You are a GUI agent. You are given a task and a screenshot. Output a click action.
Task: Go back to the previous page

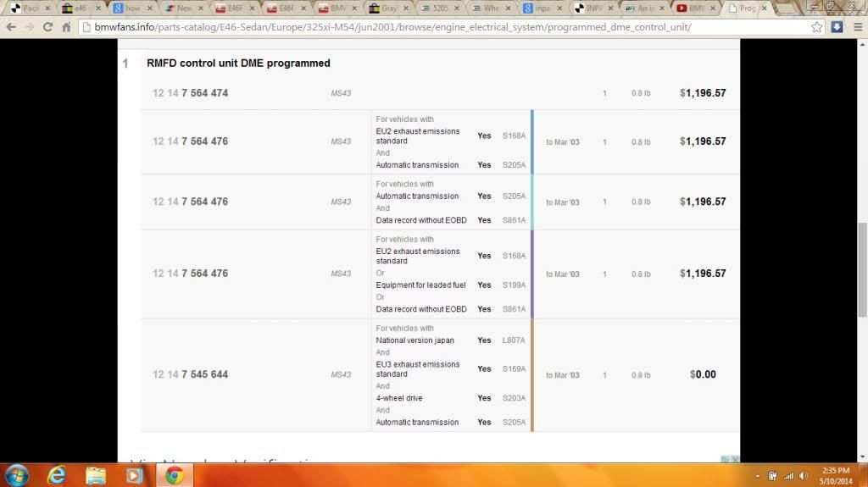pyautogui.click(x=10, y=26)
